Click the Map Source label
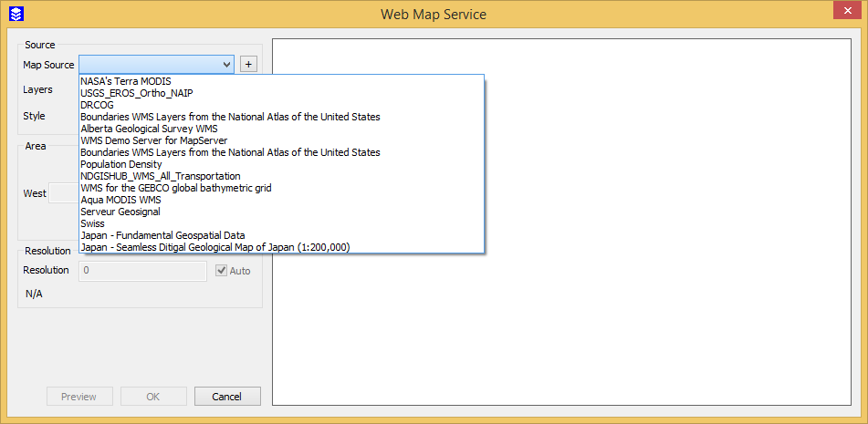Viewport: 868px width, 424px height. point(48,65)
